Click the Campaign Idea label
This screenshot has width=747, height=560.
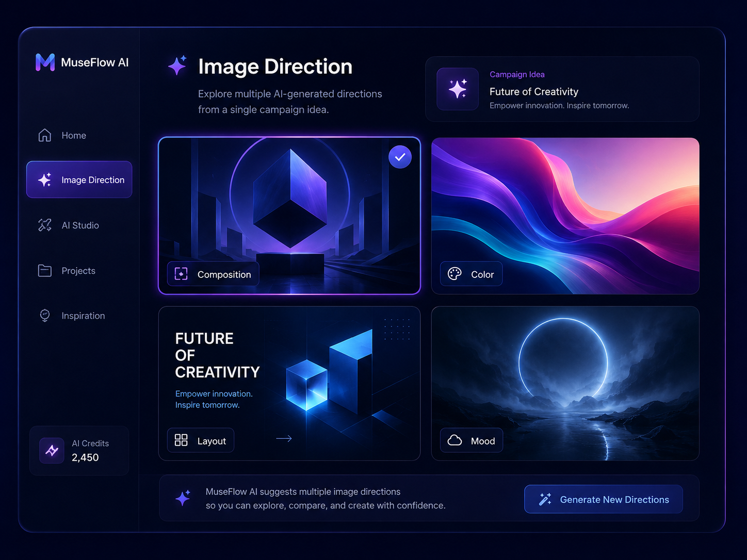[517, 74]
